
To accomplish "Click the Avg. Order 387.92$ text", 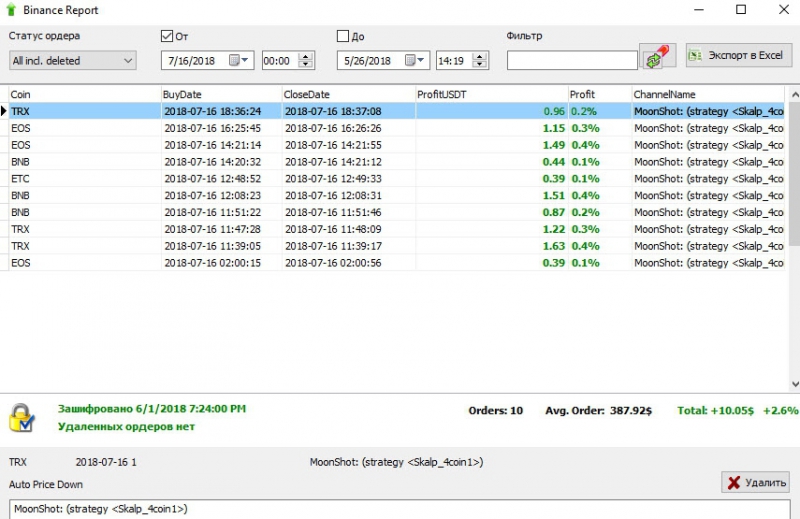I will (x=598, y=410).
